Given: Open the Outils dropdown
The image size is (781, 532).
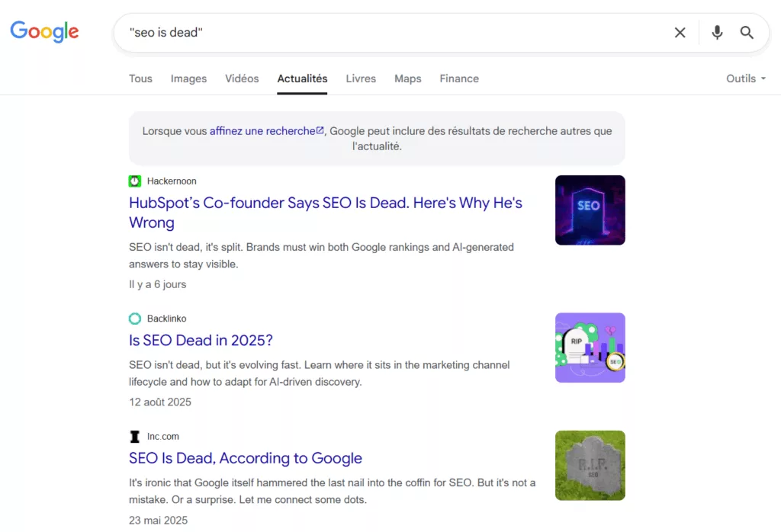Looking at the screenshot, I should [744, 78].
